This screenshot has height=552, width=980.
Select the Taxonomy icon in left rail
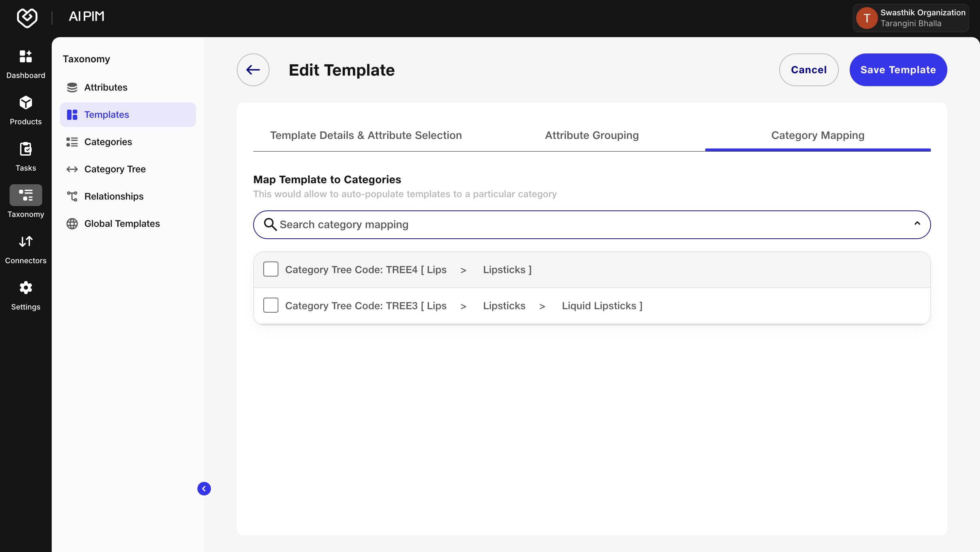26,195
